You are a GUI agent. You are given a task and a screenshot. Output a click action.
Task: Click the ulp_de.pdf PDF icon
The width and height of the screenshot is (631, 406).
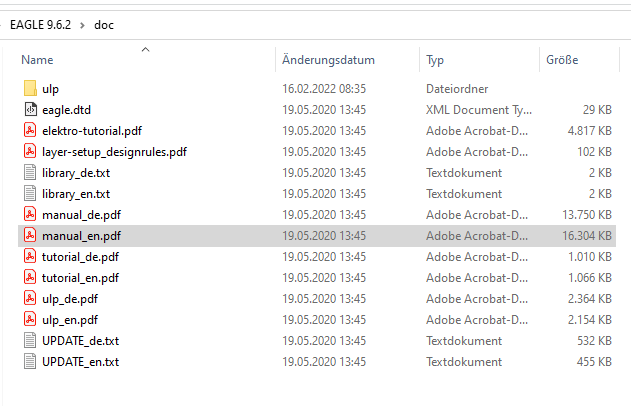pyautogui.click(x=29, y=299)
